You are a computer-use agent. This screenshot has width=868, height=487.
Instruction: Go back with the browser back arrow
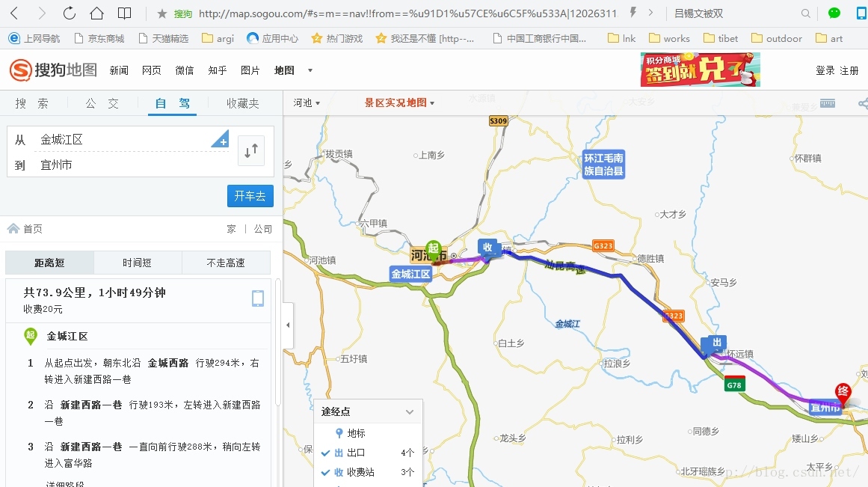[x=14, y=13]
